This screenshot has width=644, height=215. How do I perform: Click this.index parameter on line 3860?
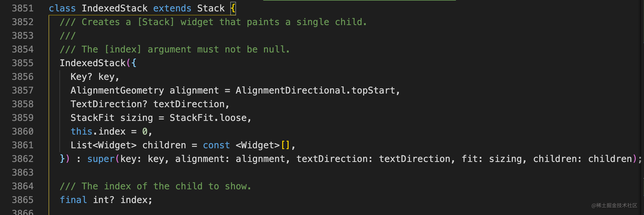[x=98, y=131]
